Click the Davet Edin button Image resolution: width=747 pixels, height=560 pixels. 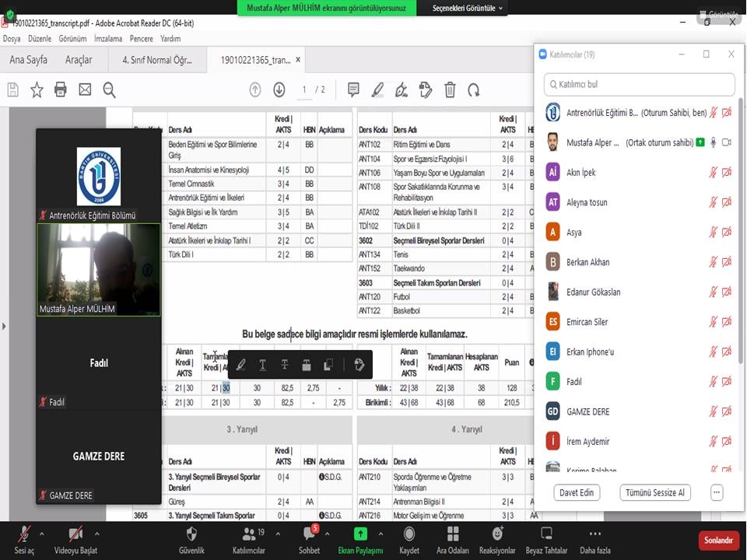[x=577, y=492]
